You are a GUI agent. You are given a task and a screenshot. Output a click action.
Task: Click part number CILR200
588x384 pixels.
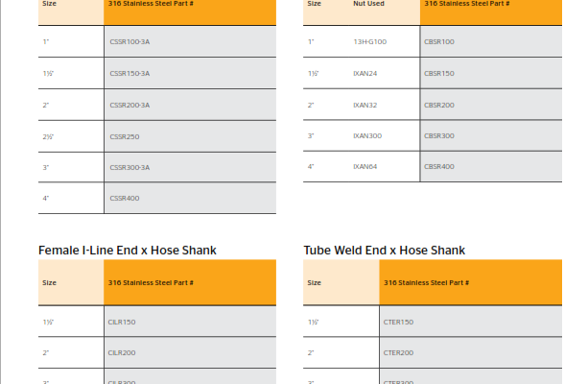click(x=123, y=353)
